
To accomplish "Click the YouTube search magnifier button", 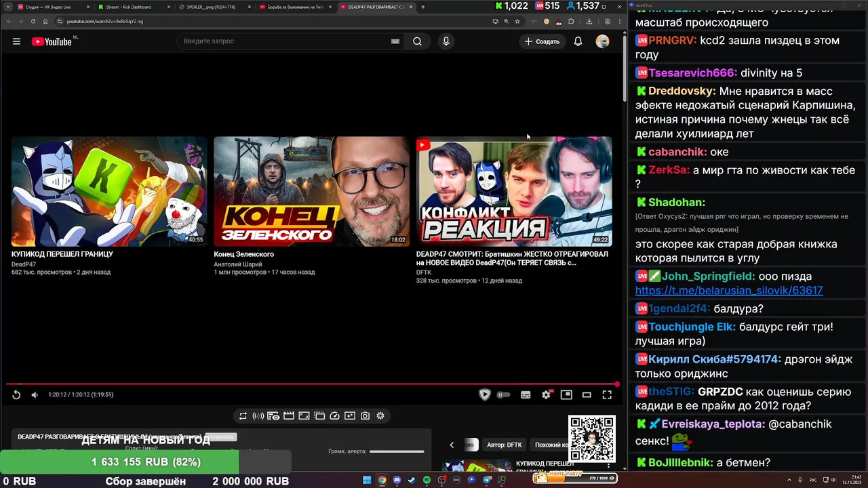I will pos(417,41).
